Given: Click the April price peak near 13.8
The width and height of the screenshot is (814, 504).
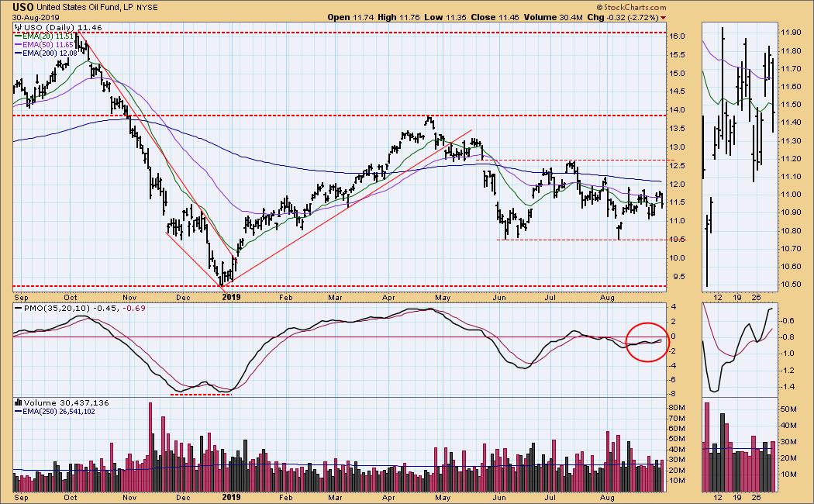Looking at the screenshot, I should point(429,121).
